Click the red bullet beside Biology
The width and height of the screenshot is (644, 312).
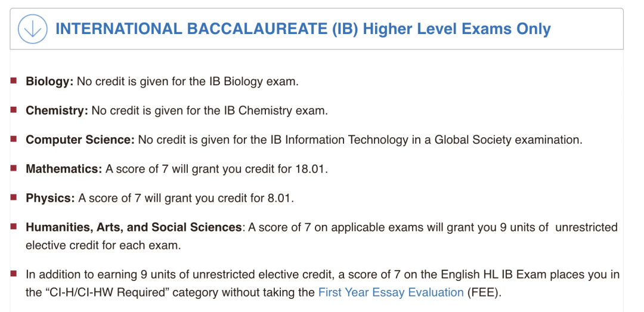click(x=14, y=81)
